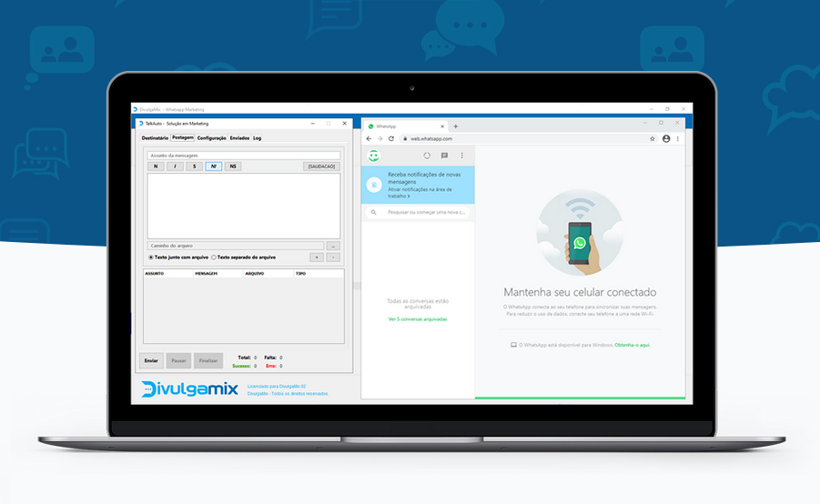The width and height of the screenshot is (820, 504).
Task: Open the WhatsApp profile avatar
Action: (x=373, y=156)
